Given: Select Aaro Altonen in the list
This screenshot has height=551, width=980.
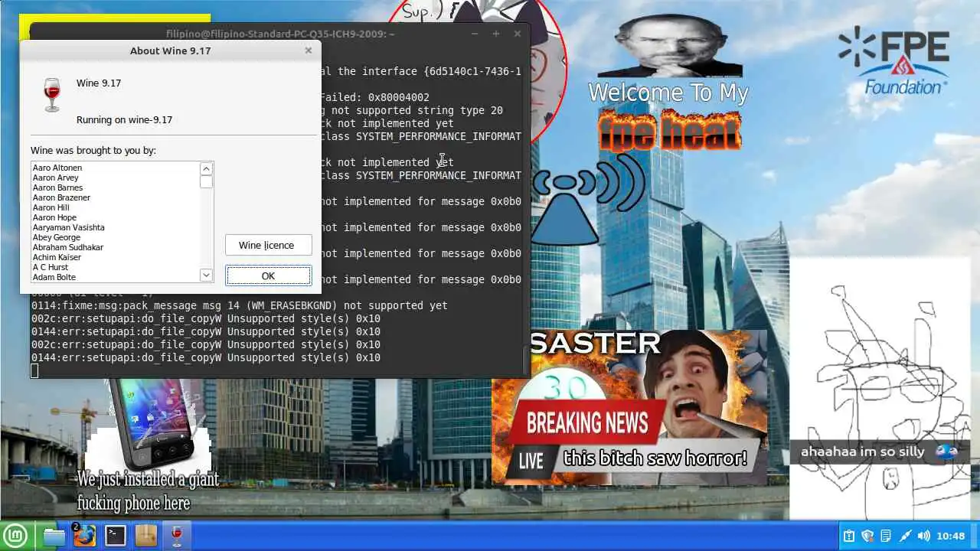Looking at the screenshot, I should click(116, 168).
